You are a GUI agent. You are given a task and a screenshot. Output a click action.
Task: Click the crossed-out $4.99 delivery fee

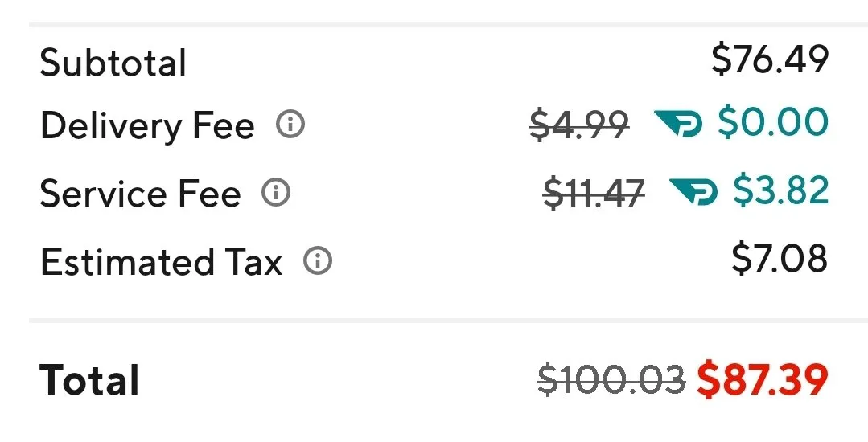click(x=579, y=125)
